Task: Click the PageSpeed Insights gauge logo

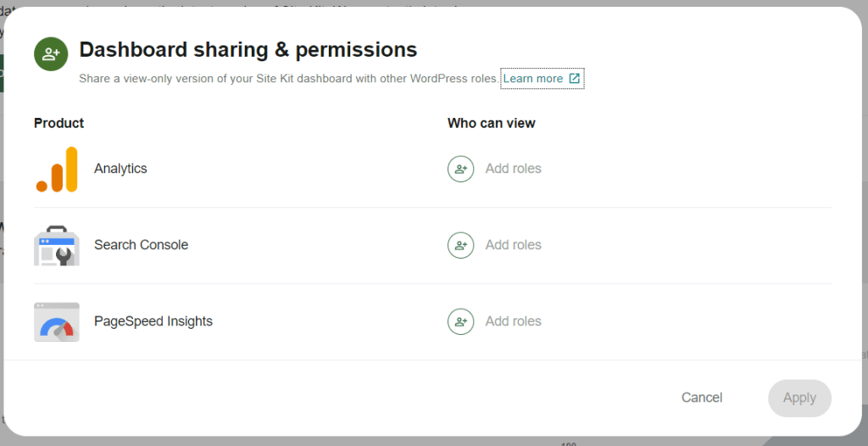Action: point(57,322)
